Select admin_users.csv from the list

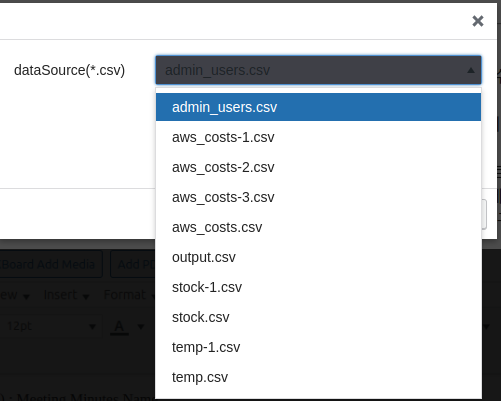coord(318,107)
